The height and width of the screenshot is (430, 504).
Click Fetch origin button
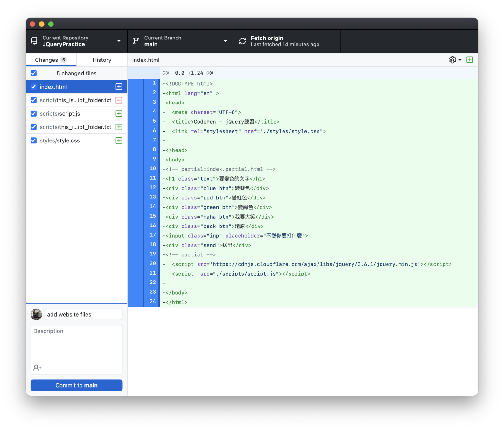coord(287,41)
